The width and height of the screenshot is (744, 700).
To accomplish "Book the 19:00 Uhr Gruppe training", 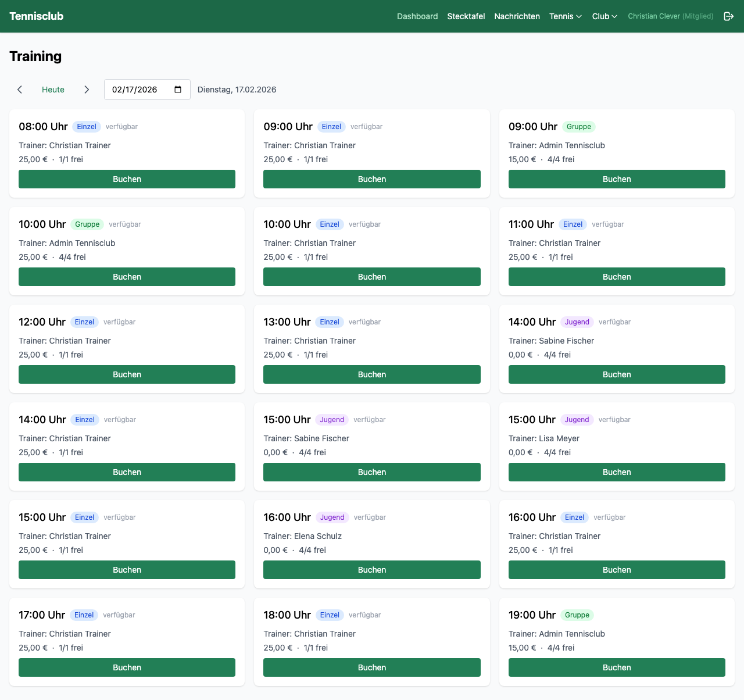I will (x=617, y=667).
